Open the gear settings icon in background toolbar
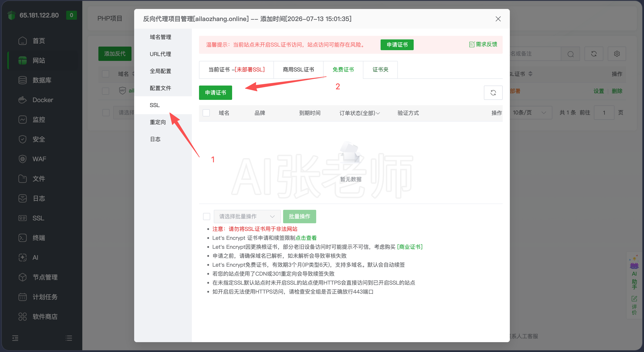This screenshot has width=644, height=352. tap(617, 54)
